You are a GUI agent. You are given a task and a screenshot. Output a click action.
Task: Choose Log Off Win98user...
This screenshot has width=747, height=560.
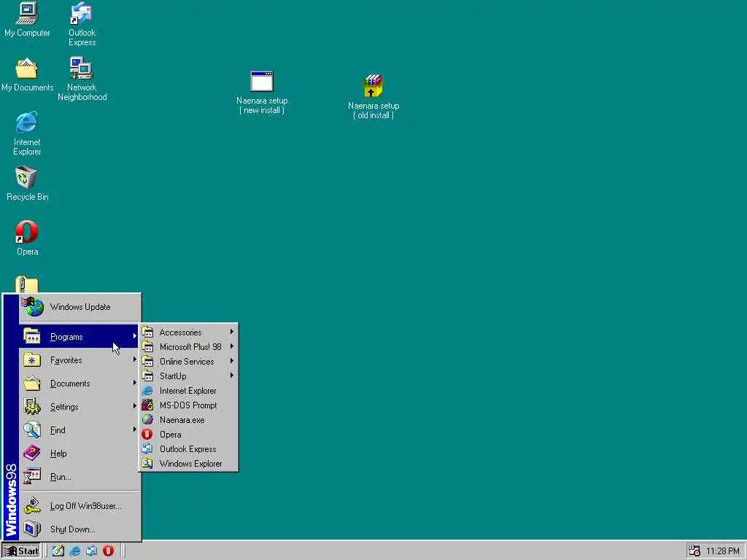click(x=80, y=506)
